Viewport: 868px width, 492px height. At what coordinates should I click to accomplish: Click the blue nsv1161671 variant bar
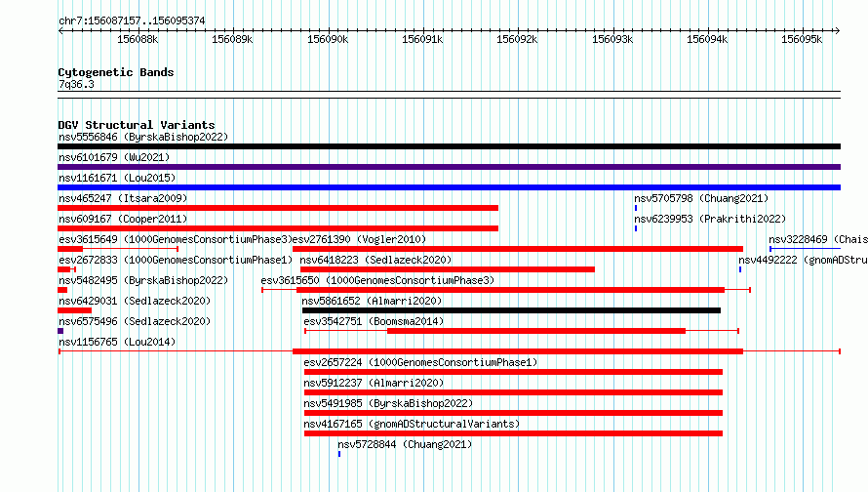[x=449, y=187]
